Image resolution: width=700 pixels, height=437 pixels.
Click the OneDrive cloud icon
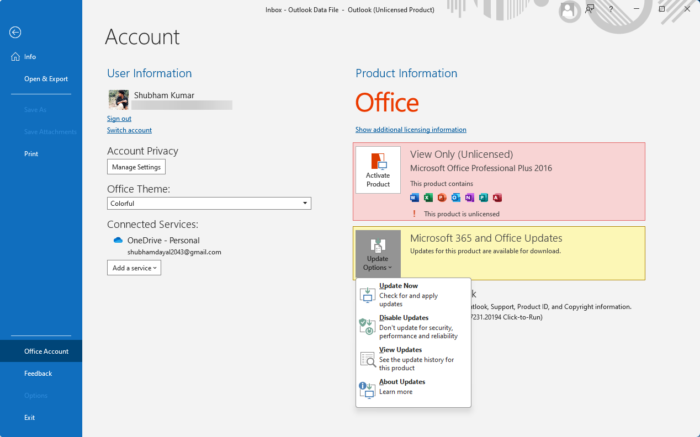(x=118, y=240)
